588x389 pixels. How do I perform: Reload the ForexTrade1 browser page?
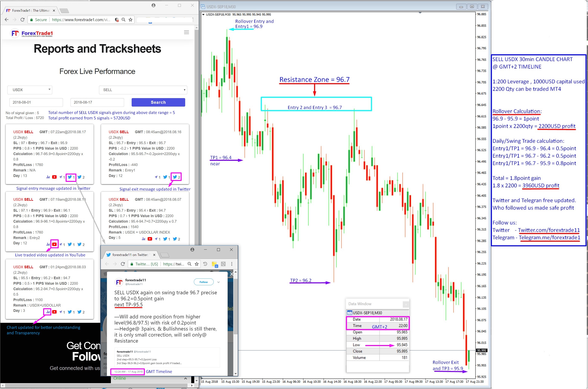coord(22,20)
